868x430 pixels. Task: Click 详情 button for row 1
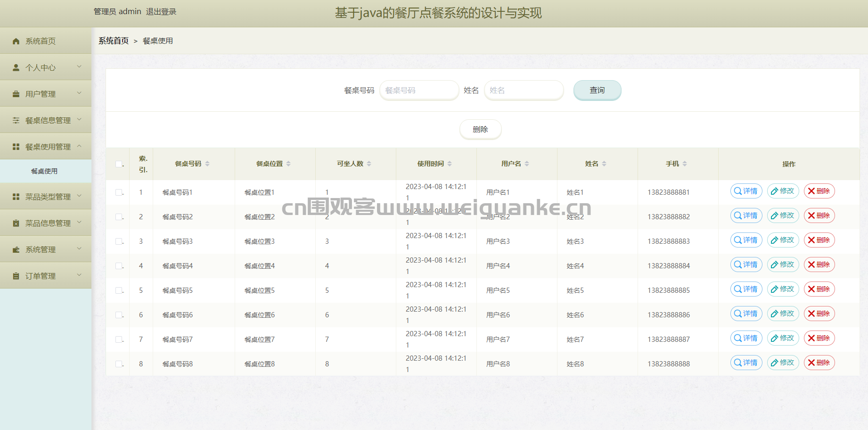746,191
